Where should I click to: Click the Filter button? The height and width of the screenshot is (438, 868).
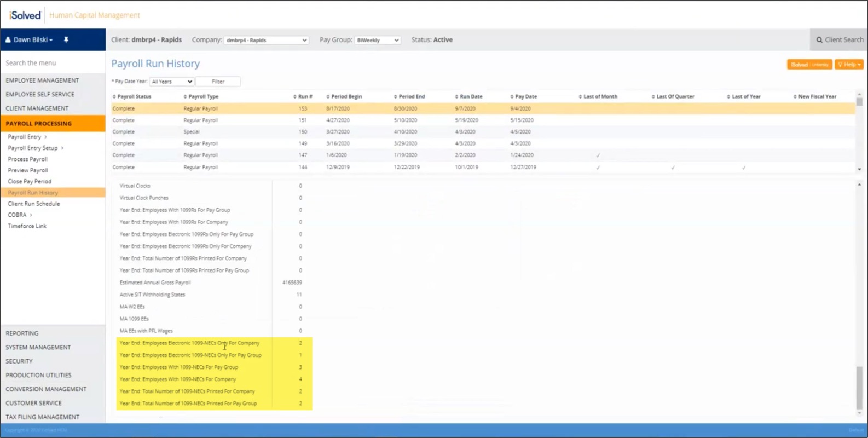pos(218,82)
